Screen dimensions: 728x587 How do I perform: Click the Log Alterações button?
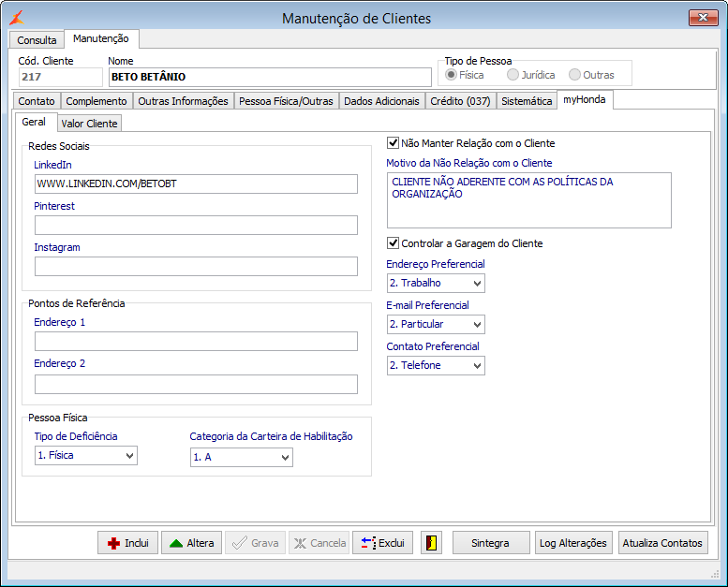click(x=573, y=543)
